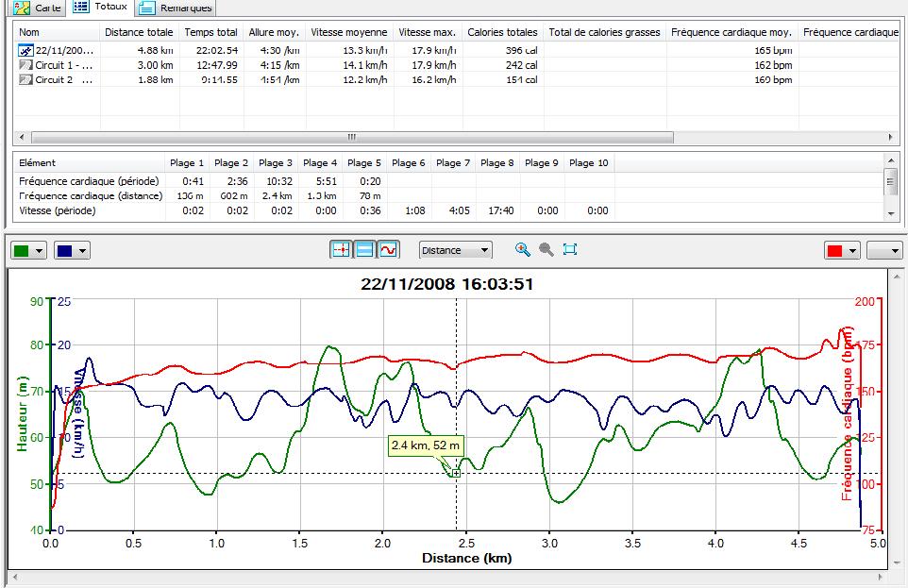Toggle the red curve smoothing button

coord(388,250)
